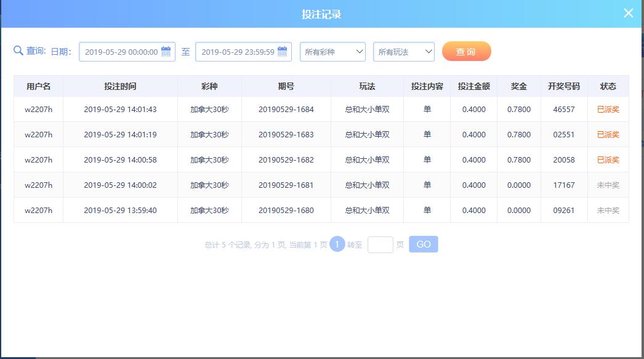Click issue number 20190529-1684
The width and height of the screenshot is (644, 359).
click(286, 109)
